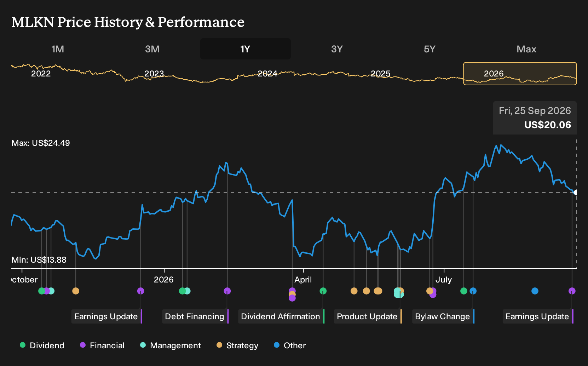Viewport: 588px width, 366px height.
Task: Toggle the Other legend filter
Action: pyautogui.click(x=290, y=345)
